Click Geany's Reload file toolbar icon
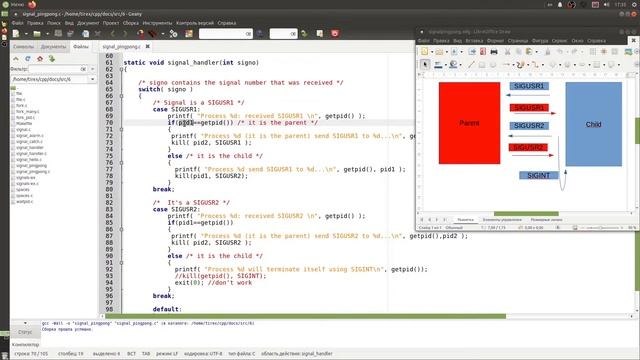This screenshot has width=640, height=360. tap(85, 33)
